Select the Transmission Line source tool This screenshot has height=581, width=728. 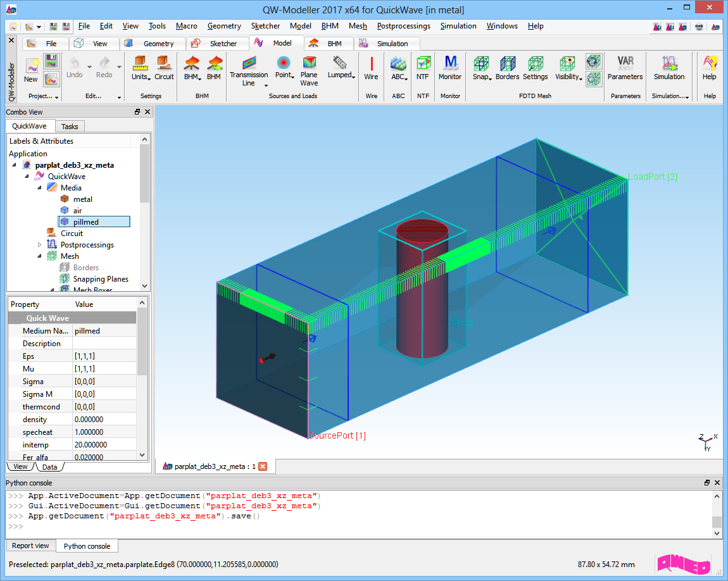point(249,70)
